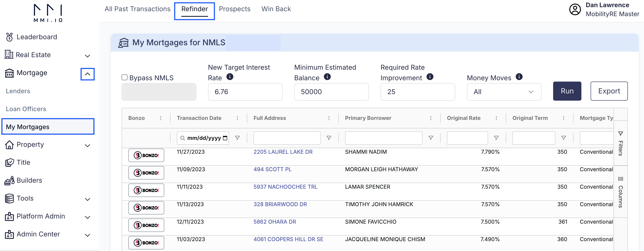Open user profile avatar icon
644x251 pixels.
tap(575, 9)
